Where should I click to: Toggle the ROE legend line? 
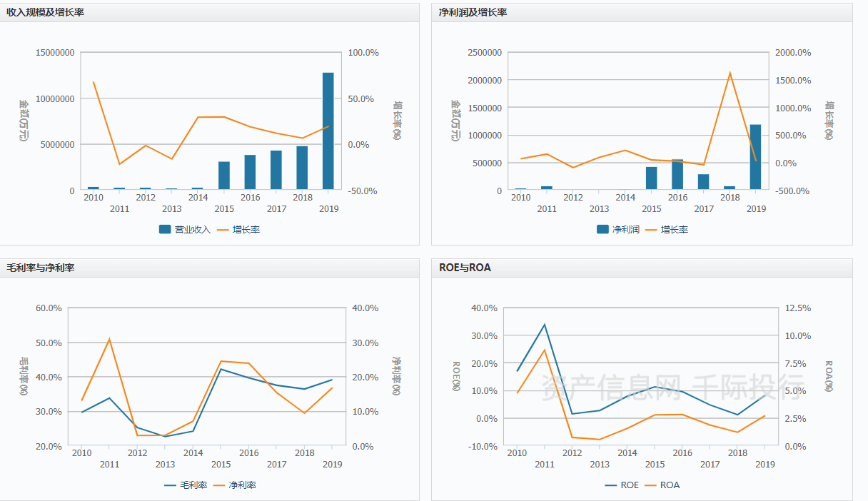pos(622,485)
